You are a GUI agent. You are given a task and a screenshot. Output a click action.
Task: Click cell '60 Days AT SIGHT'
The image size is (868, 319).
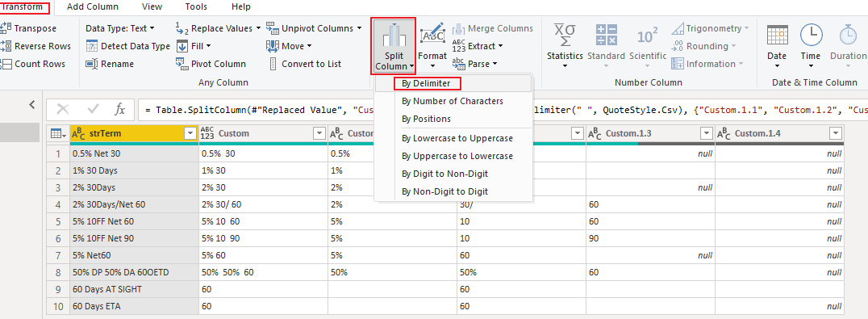[x=135, y=289]
